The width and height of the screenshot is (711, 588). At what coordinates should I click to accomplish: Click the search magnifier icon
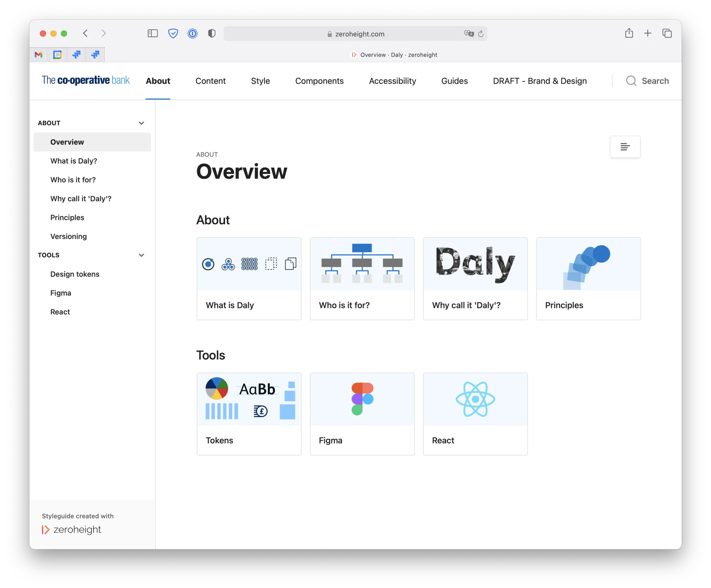pos(631,81)
